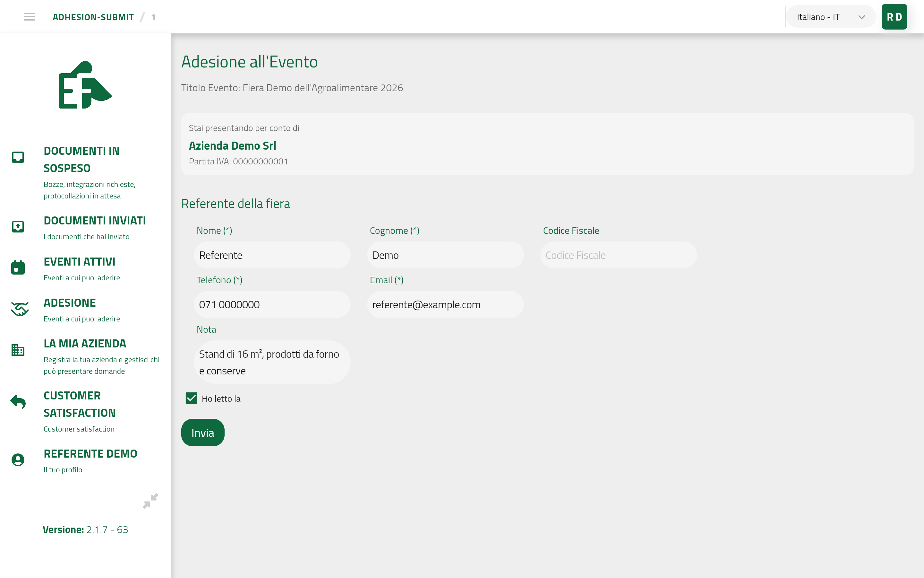Go to Documenti in Sospeso

82,159
